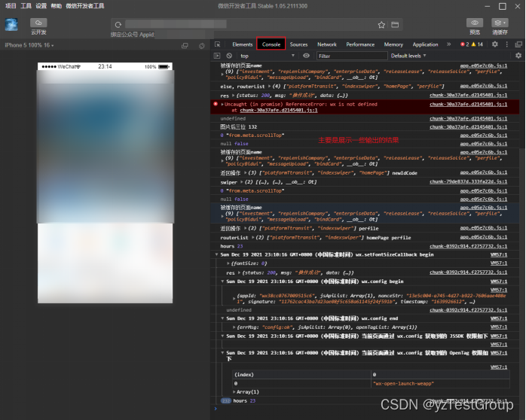Maximize the WeChat DevTools window
Screen dimensions: 526x420
(502, 6)
